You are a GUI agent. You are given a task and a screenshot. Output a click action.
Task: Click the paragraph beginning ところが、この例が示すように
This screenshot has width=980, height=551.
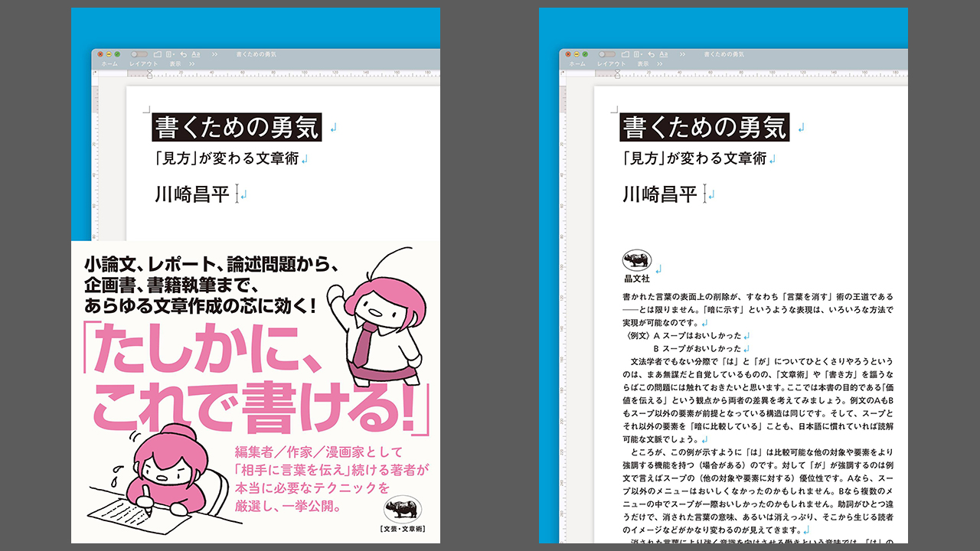[758, 490]
